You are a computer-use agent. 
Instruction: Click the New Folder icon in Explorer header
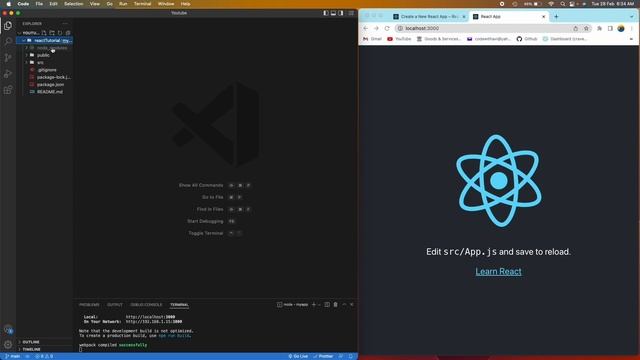[x=52, y=33]
